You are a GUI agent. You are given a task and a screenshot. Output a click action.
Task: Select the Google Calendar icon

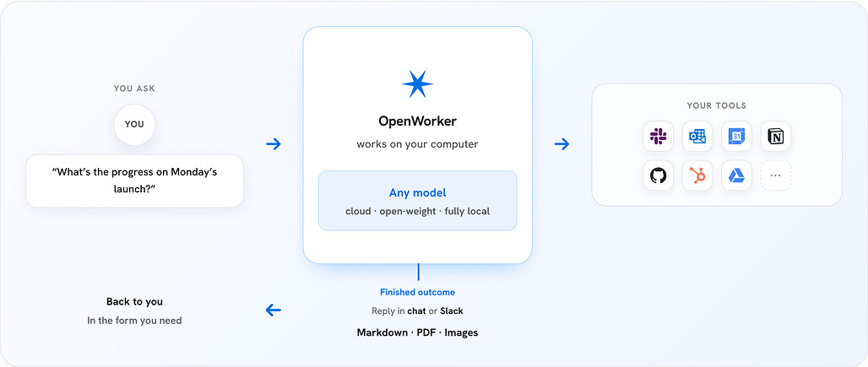(736, 136)
